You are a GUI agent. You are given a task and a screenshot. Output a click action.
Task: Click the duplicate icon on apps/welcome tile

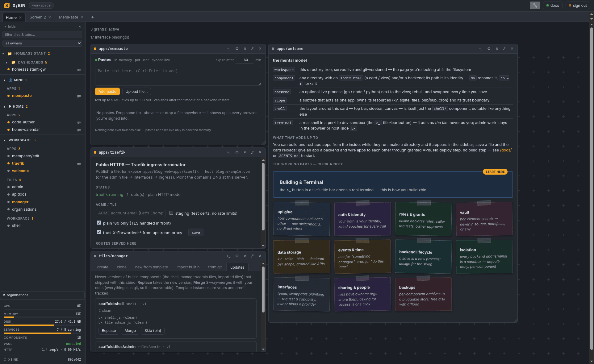tap(497, 49)
